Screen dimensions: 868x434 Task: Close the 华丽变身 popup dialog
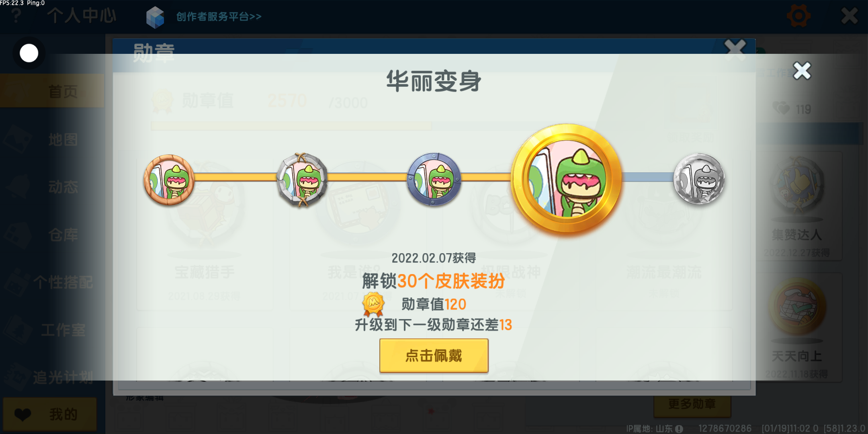coord(802,71)
